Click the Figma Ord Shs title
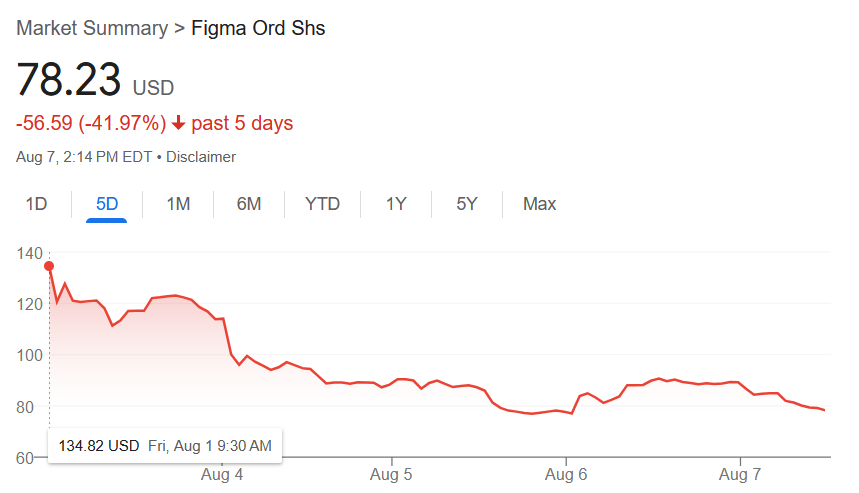Viewport: 859px width, 493px height. click(x=258, y=28)
